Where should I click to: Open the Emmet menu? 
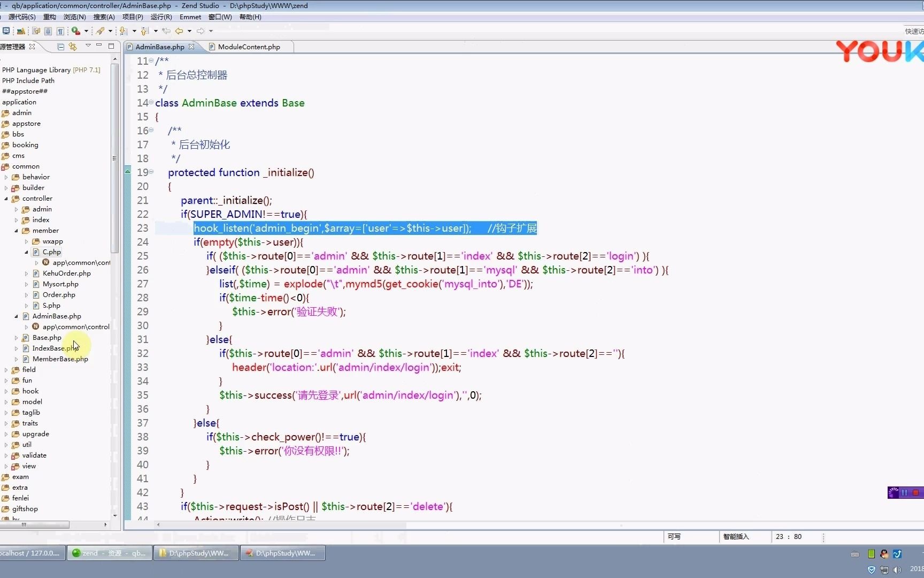[x=190, y=17]
